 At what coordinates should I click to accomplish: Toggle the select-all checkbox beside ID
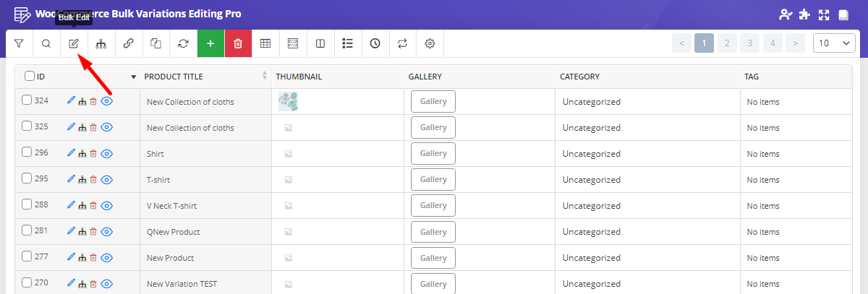tap(30, 76)
